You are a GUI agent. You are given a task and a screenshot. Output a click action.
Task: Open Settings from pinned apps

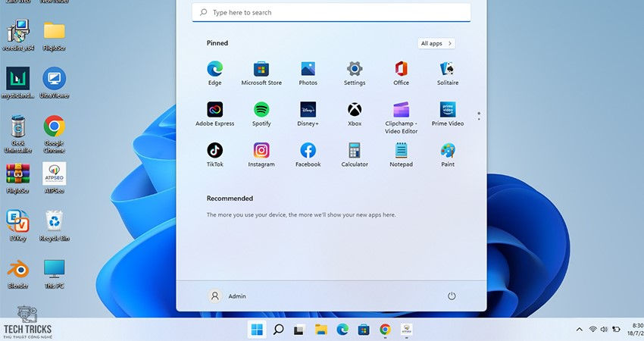[355, 74]
